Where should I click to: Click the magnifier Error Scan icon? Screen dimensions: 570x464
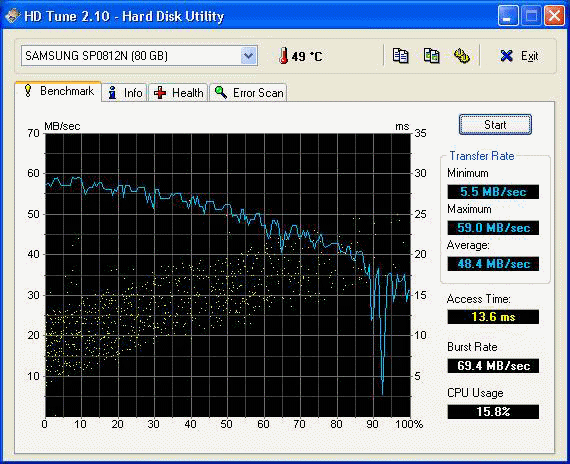(x=221, y=92)
